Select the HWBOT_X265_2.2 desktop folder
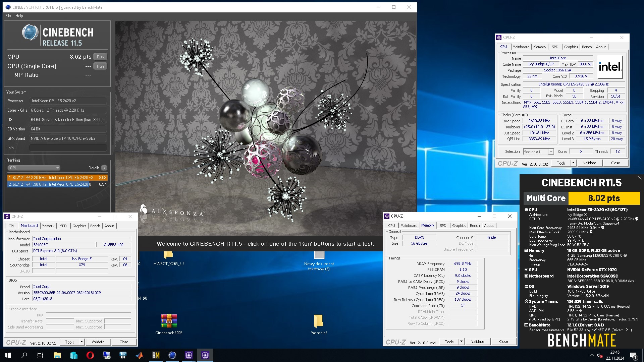Viewport: 644px width, 362px height. [169, 258]
